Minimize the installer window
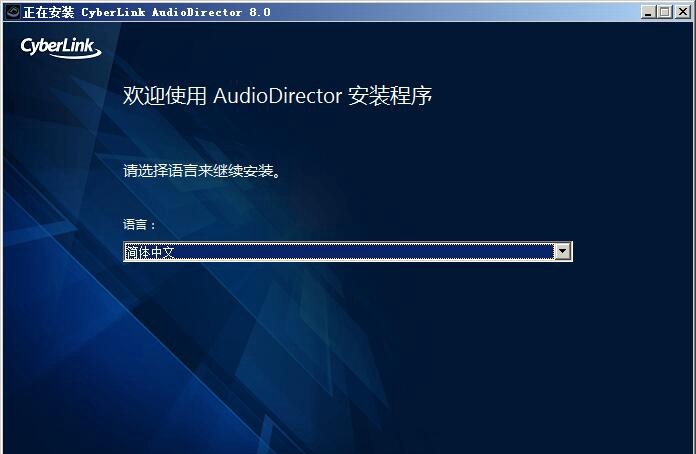 (649, 12)
